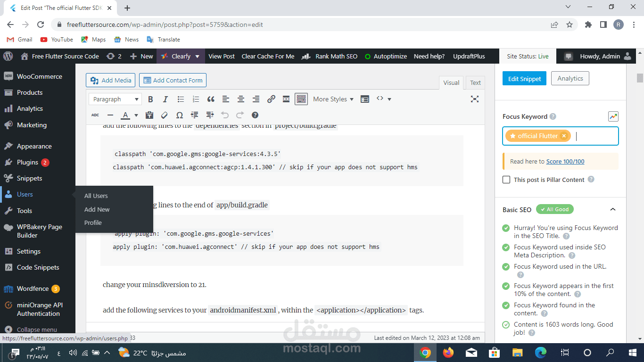Screen dimensions: 644x362
Task: Open the Wordfence sidebar menu
Action: click(38, 288)
